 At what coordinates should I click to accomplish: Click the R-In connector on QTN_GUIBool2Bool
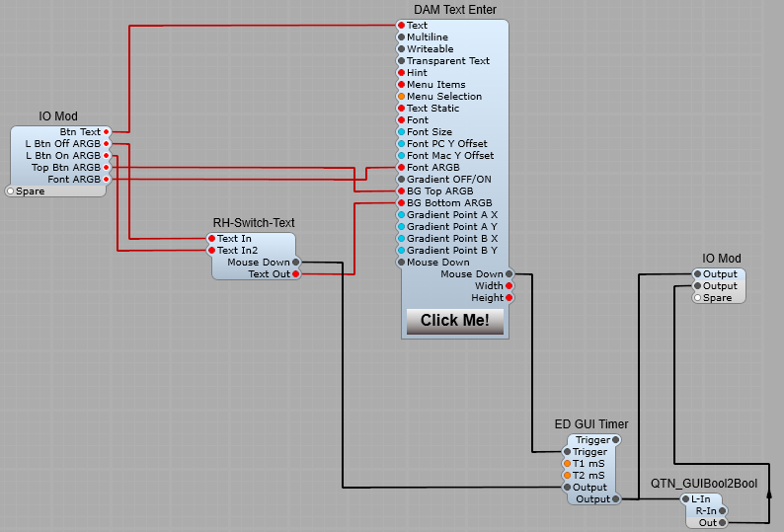(722, 511)
